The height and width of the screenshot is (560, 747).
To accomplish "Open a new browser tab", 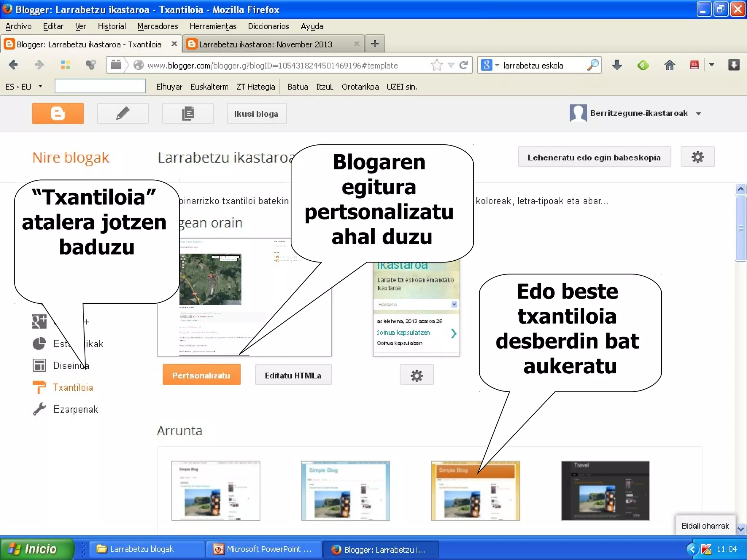I will point(375,44).
